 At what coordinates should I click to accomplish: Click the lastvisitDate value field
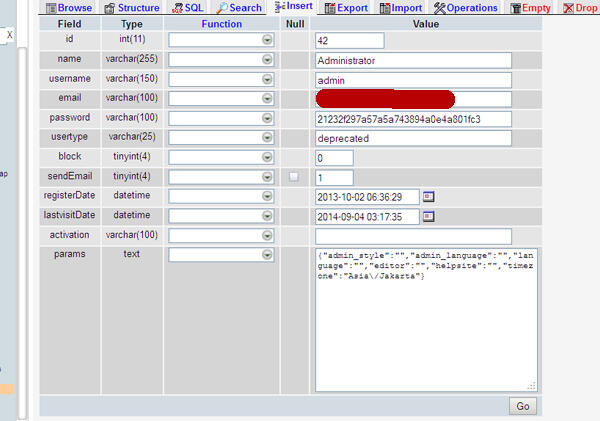pyautogui.click(x=367, y=217)
